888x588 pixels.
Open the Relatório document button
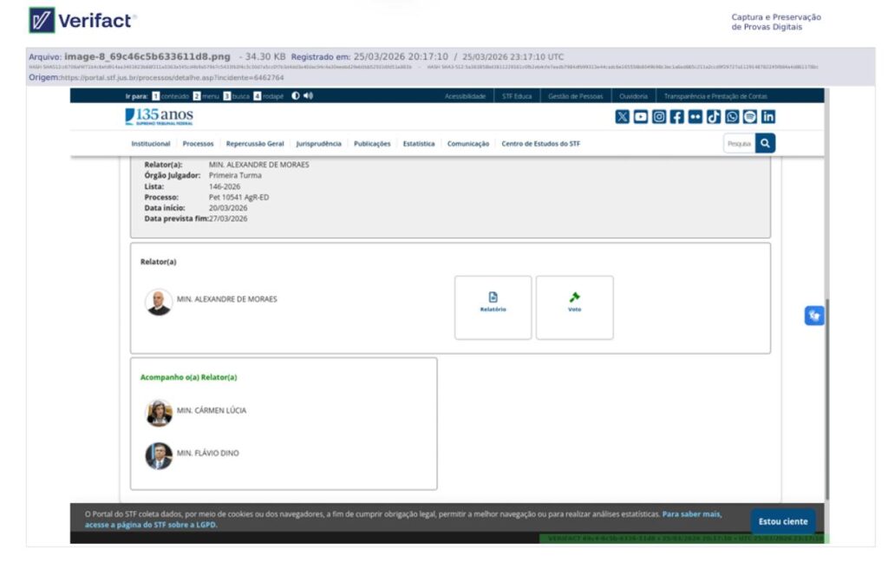(x=493, y=307)
